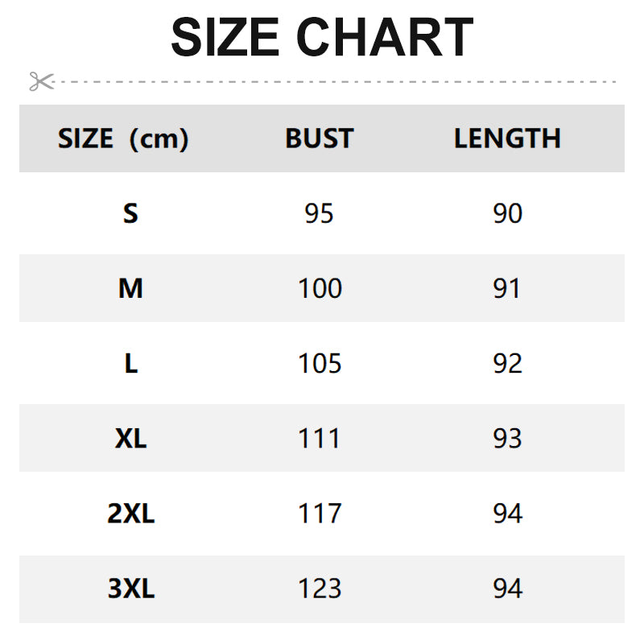Click the scissors icon beside dashed line
Image resolution: width=644 pixels, height=644 pixels.
41,80
